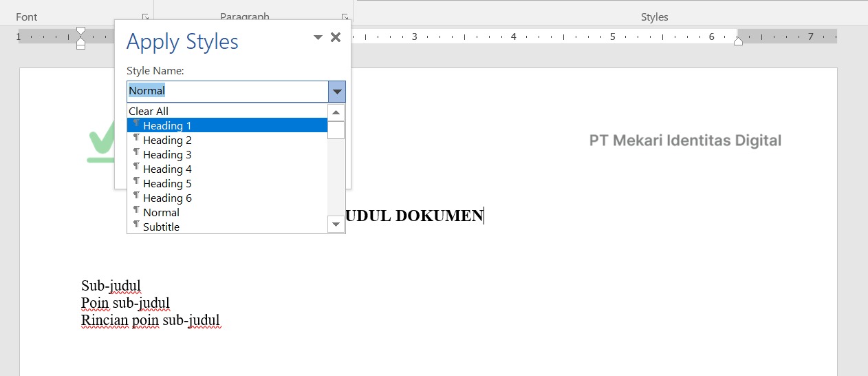Choose Normal style from list
Image resolution: width=868 pixels, height=376 pixels.
pyautogui.click(x=227, y=212)
